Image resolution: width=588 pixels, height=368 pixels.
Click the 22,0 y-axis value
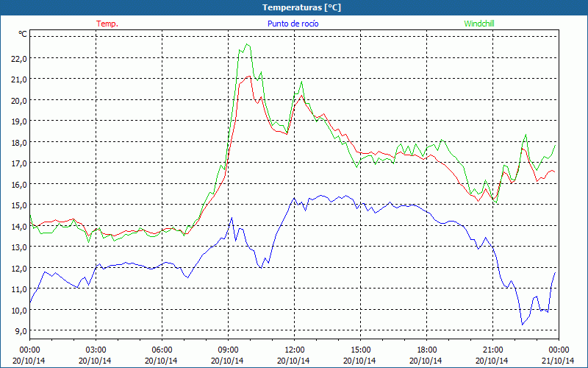(x=19, y=58)
